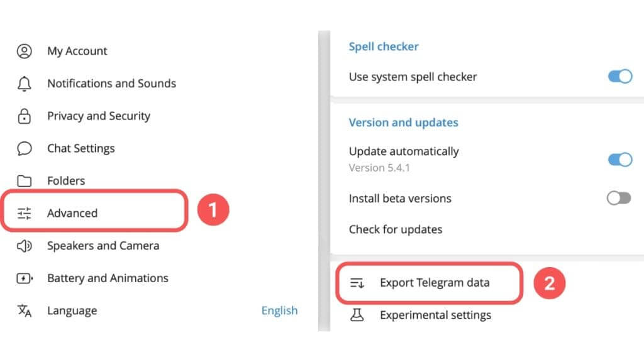Click the Folders folder icon
The height and width of the screenshot is (362, 644).
click(25, 180)
